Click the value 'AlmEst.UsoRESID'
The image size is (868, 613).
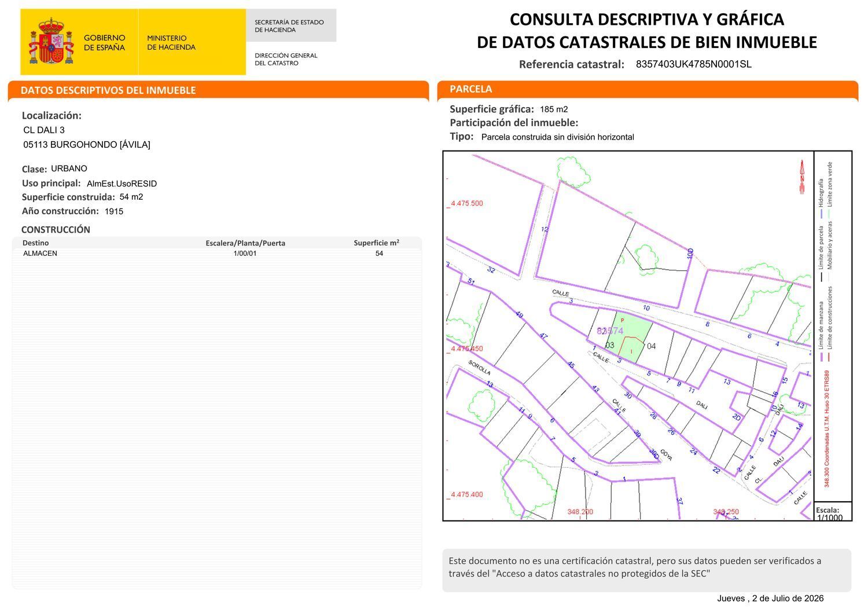point(122,183)
